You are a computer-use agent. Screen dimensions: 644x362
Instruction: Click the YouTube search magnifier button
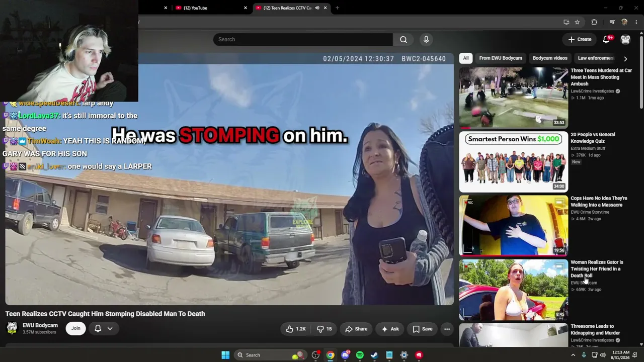point(404,40)
